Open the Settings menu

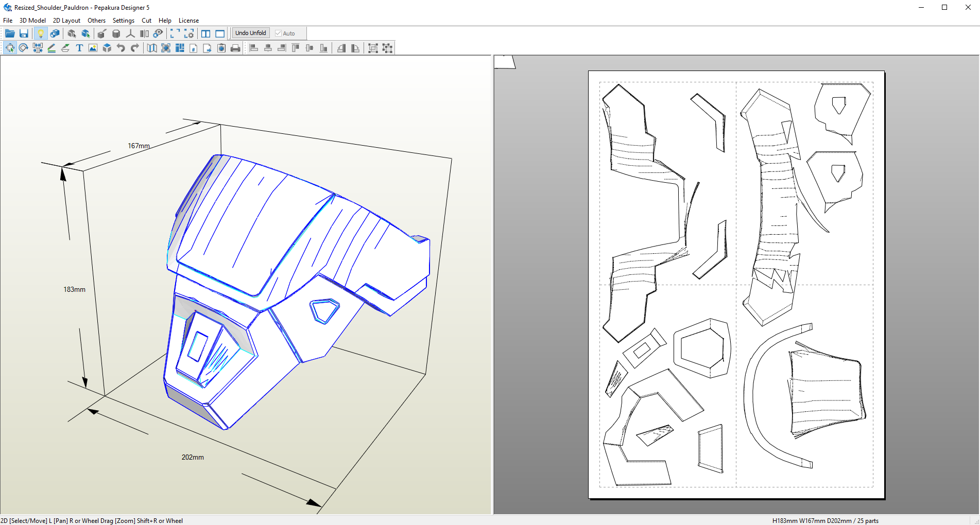coord(124,21)
